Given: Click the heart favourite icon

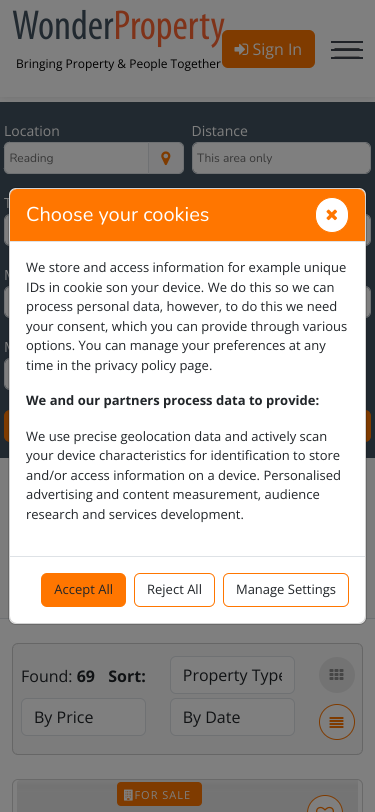Looking at the screenshot, I should click(325, 804).
